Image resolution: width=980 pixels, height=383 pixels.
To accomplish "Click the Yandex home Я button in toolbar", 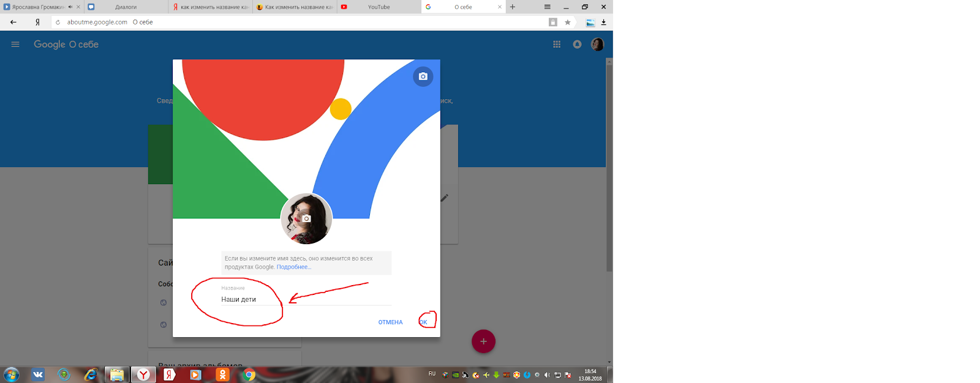I will pyautogui.click(x=37, y=22).
